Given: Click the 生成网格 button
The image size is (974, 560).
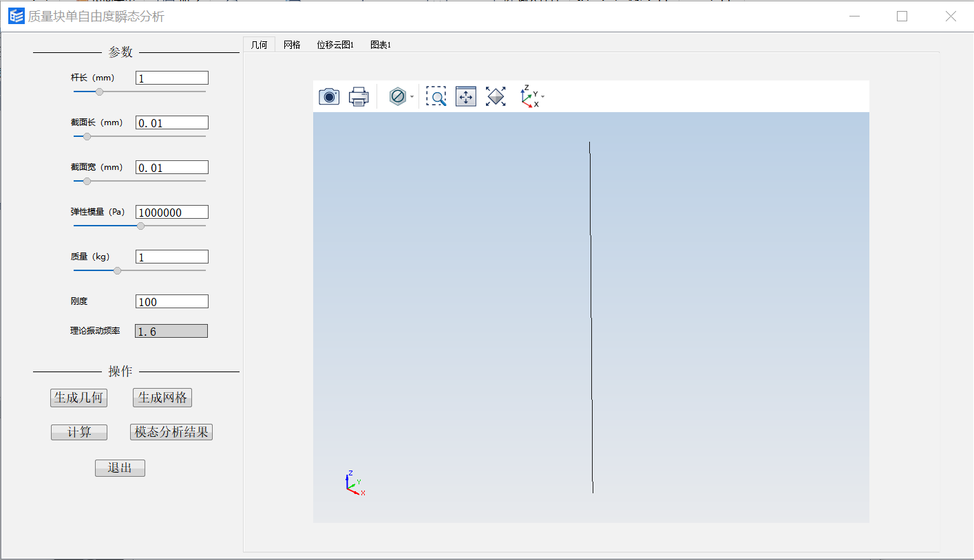Looking at the screenshot, I should [162, 398].
